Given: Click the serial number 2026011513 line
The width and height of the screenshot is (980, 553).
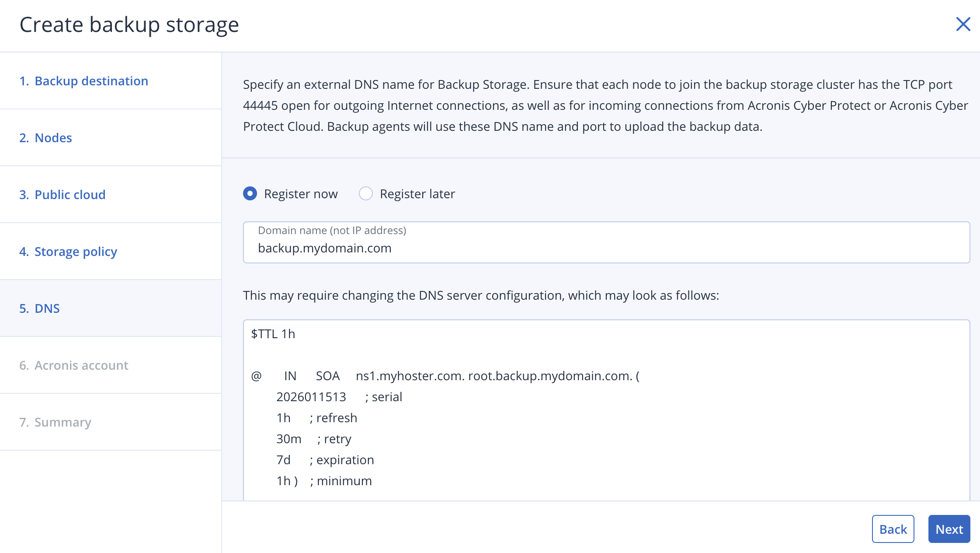Looking at the screenshot, I should click(x=339, y=397).
